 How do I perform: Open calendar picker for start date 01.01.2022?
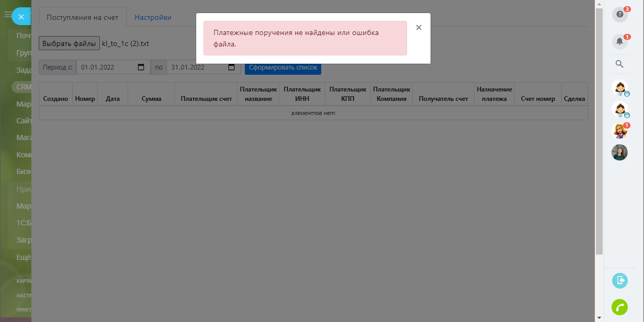tap(141, 67)
